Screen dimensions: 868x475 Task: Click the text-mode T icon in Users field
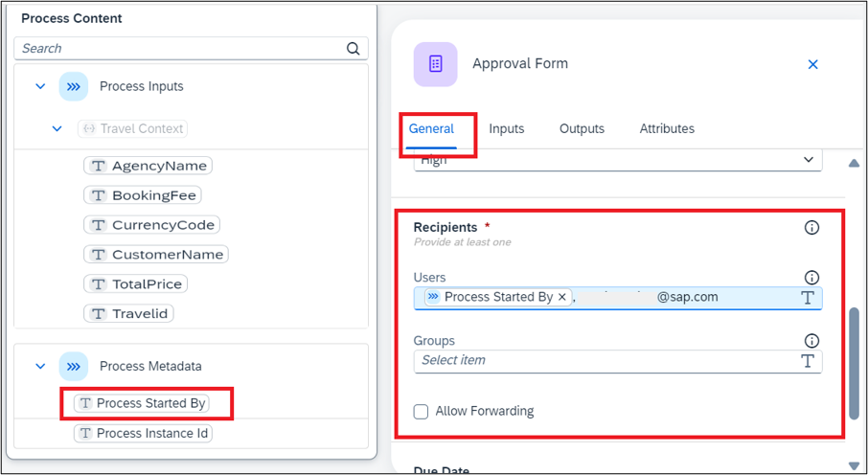click(808, 298)
